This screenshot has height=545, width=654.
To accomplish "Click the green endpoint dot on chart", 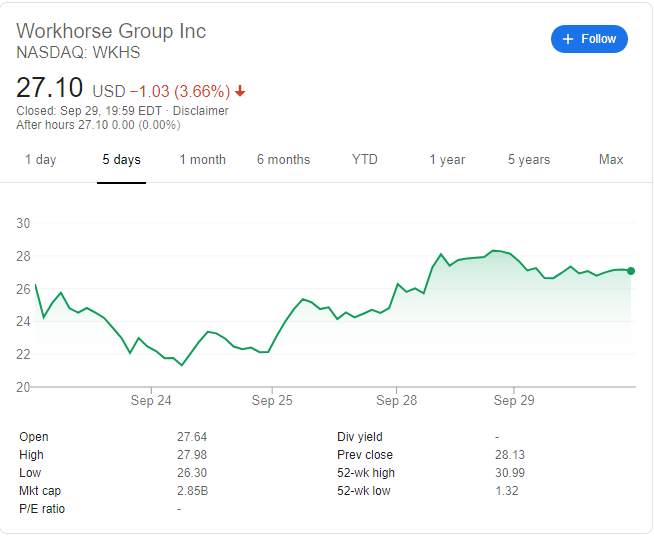I will click(631, 270).
